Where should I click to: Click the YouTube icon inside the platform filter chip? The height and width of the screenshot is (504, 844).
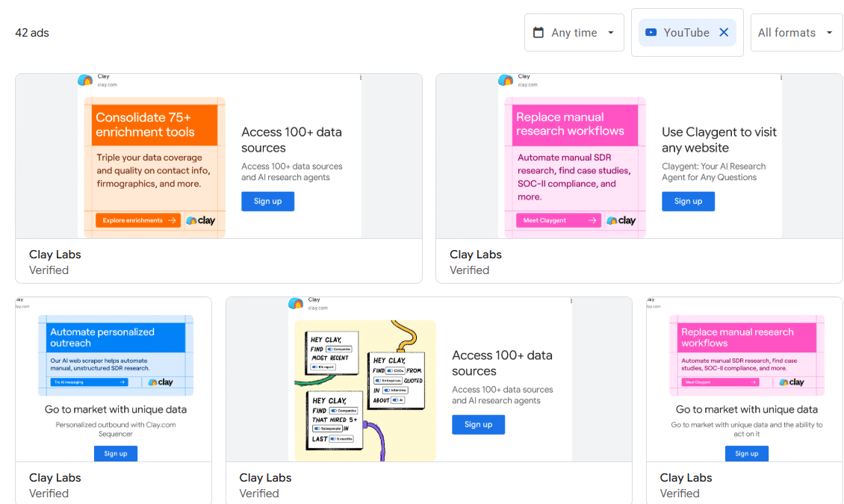[x=652, y=32]
